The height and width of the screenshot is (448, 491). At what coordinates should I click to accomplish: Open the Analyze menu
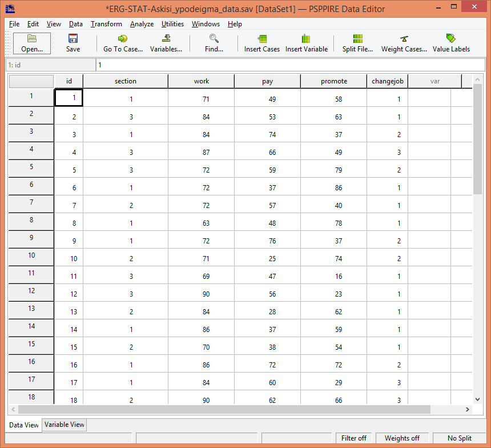[142, 24]
